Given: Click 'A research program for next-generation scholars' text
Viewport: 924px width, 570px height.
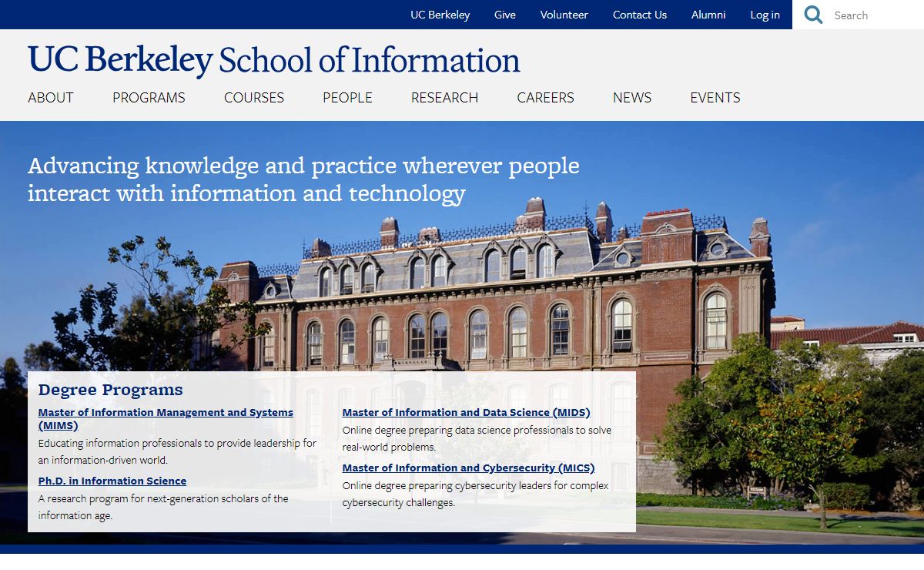Looking at the screenshot, I should [163, 507].
